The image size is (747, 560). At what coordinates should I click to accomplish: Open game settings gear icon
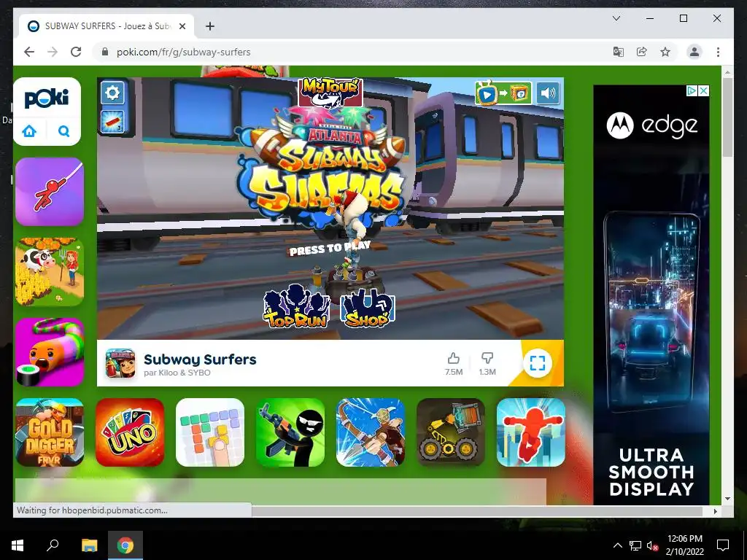[x=112, y=93]
